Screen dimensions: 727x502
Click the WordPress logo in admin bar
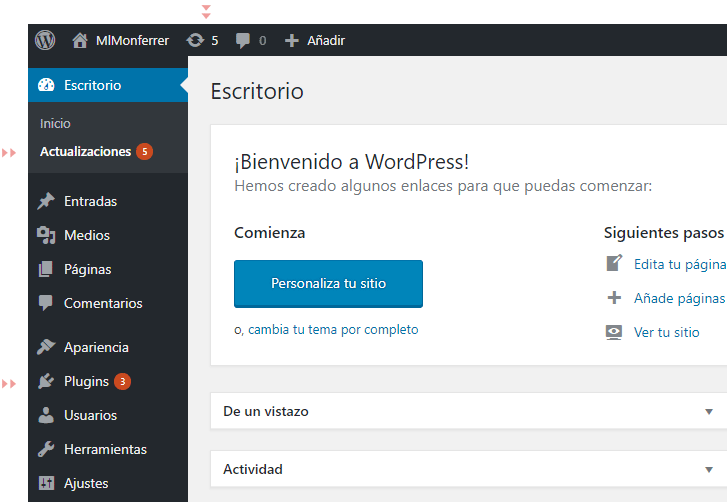point(45,40)
